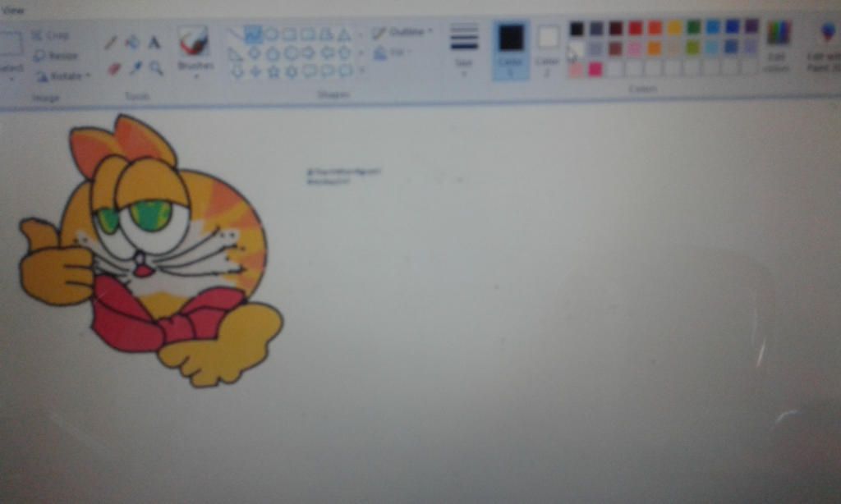Choose the Pentagon shape
This screenshot has width=841, height=504.
click(273, 53)
